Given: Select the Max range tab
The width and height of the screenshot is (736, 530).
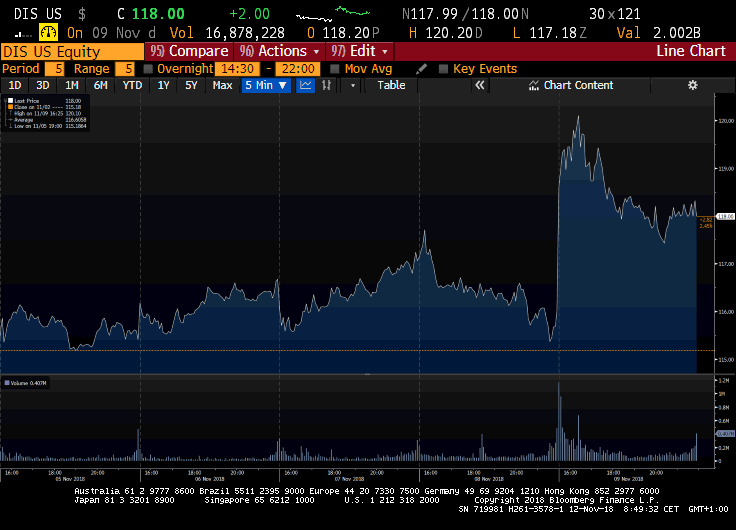Looking at the screenshot, I should 222,85.
